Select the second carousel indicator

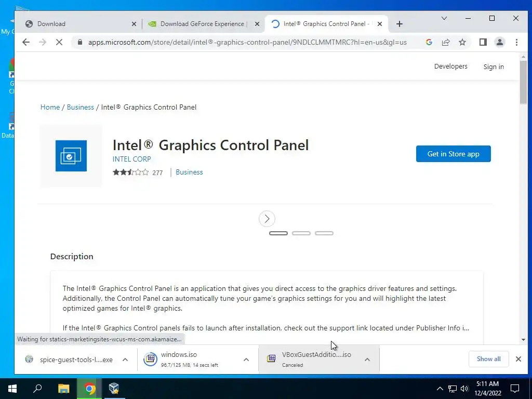point(301,233)
